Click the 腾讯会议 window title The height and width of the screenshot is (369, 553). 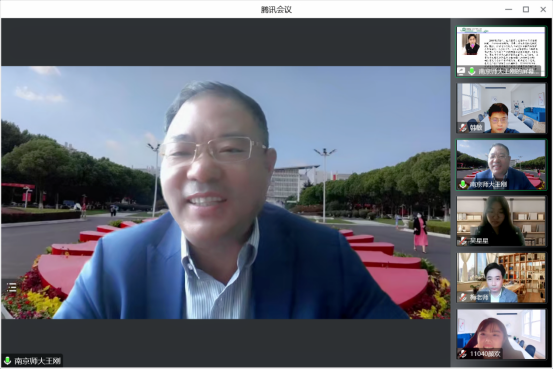[276, 10]
